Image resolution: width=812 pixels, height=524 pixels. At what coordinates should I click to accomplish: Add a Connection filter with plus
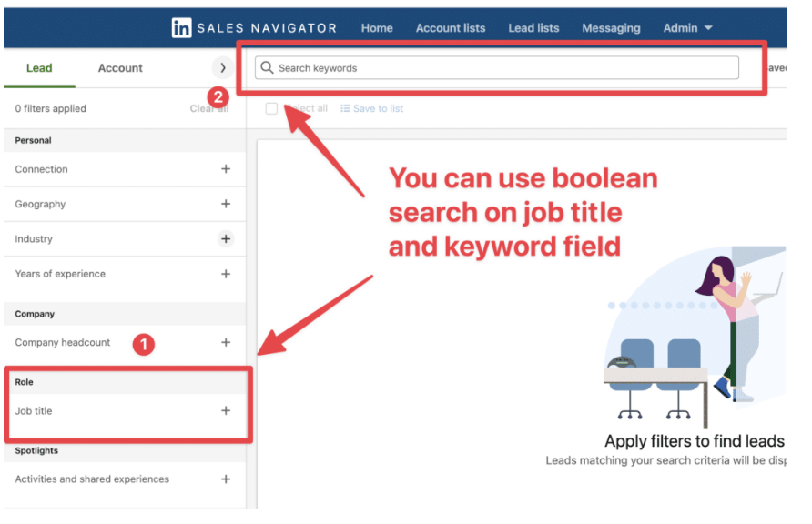(x=226, y=169)
